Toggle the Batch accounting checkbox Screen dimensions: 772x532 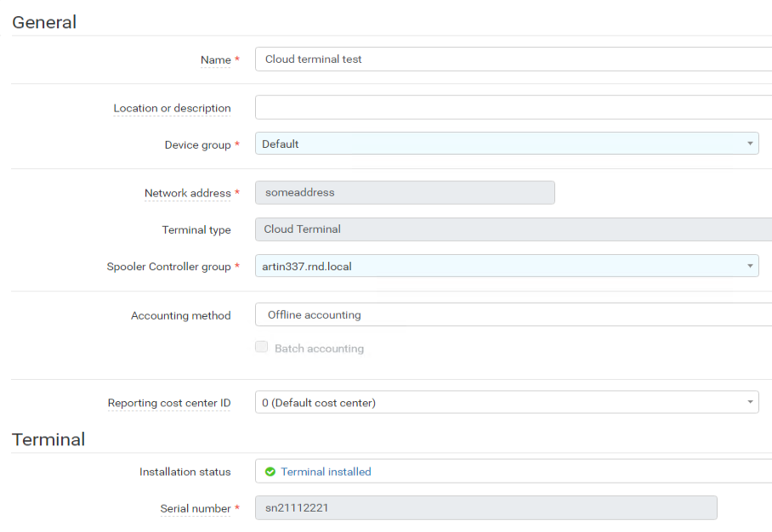tap(262, 348)
